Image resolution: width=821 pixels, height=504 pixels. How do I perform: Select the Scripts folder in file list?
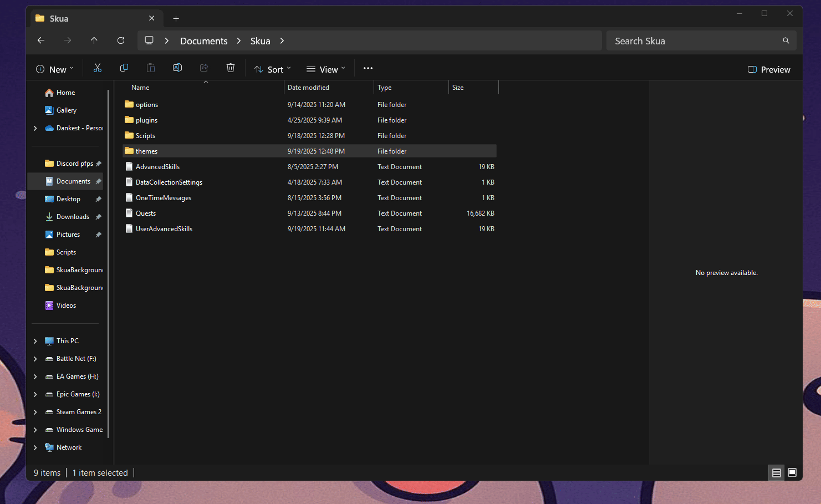point(145,135)
